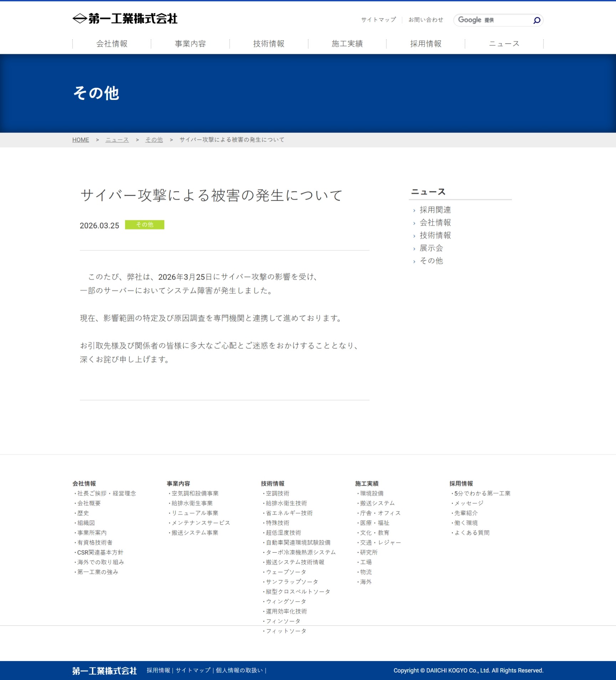This screenshot has width=616, height=680.
Task: Open the 施工実績 navigation menu
Action: (347, 44)
